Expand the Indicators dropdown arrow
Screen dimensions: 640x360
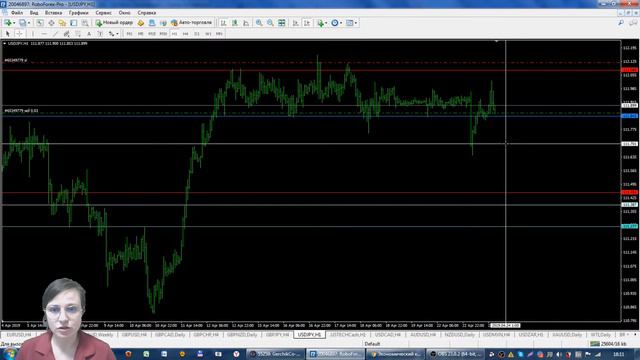point(327,23)
